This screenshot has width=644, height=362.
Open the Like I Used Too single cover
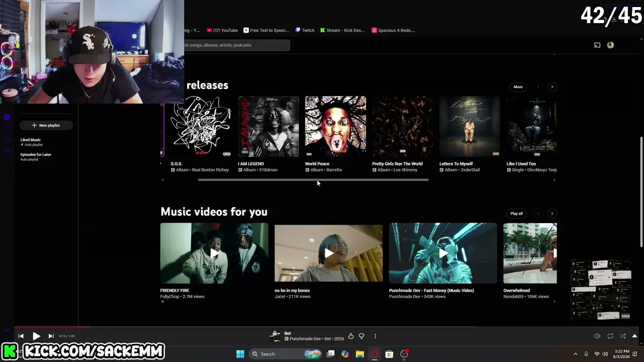[532, 127]
